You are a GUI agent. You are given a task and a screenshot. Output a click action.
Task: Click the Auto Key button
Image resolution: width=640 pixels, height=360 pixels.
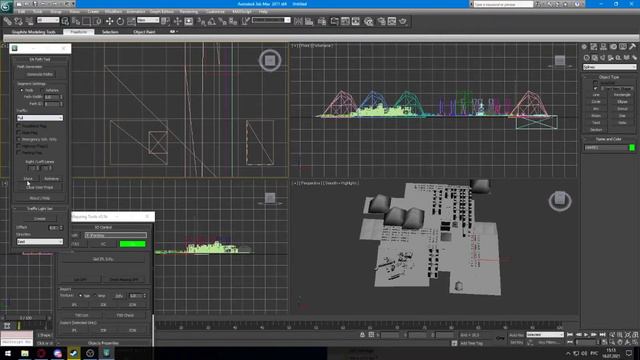click(516, 335)
